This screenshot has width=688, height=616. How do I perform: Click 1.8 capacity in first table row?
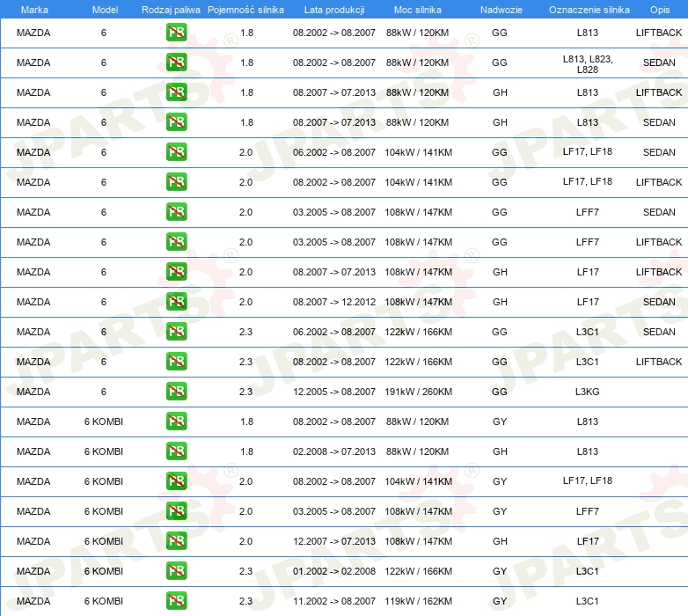point(246,33)
